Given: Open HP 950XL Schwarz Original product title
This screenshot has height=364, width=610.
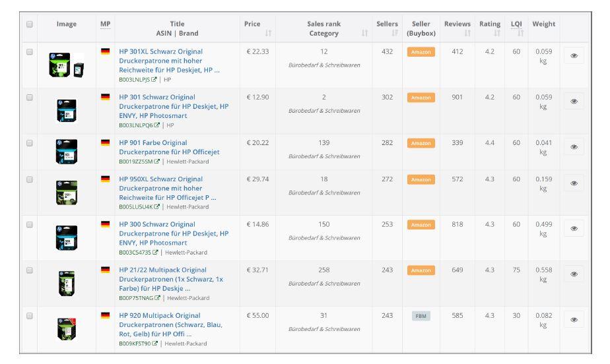Looking at the screenshot, I should [x=168, y=189].
